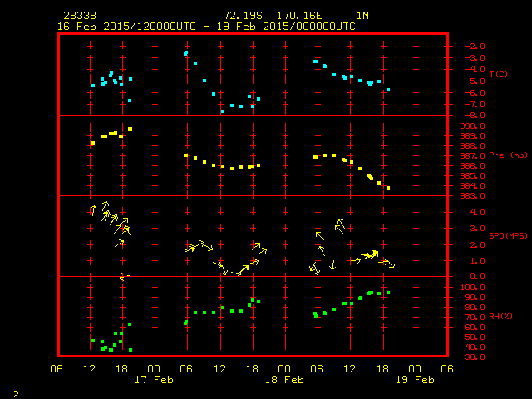Screen dimensions: 532x399
Task: Select the SPD(MPS) wind speed label
Action: point(508,235)
